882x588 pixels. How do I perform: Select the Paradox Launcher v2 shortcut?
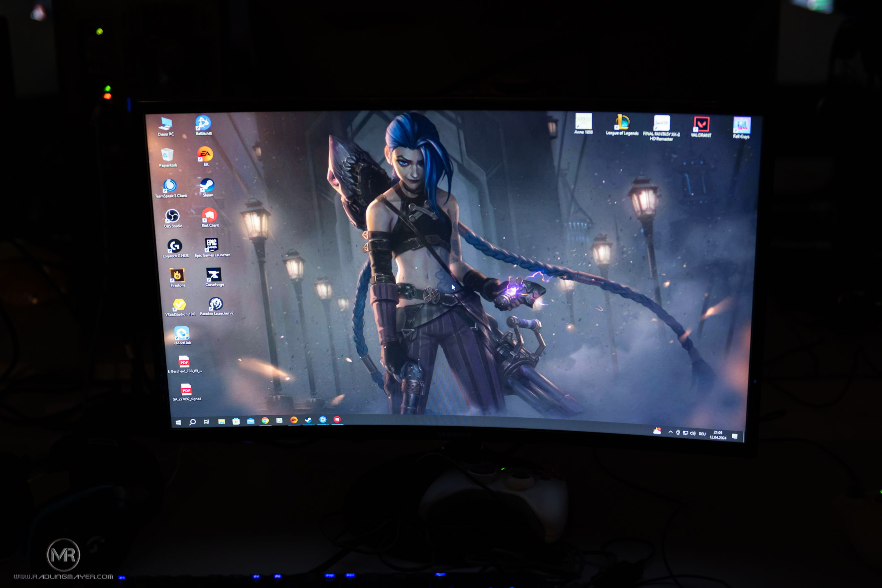click(216, 306)
